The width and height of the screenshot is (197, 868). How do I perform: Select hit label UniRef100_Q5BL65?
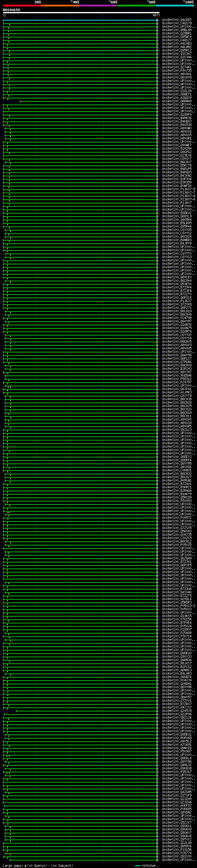(x=176, y=30)
